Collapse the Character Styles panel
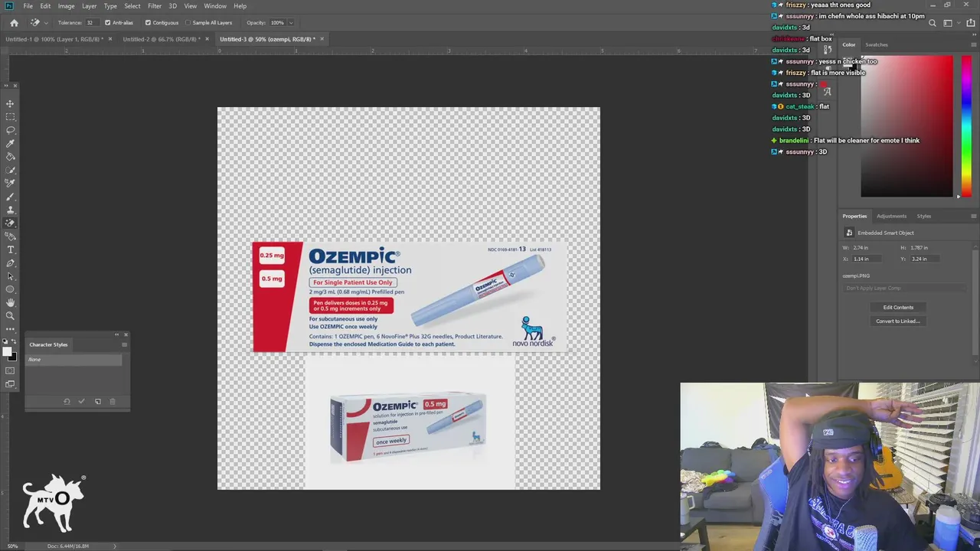980x551 pixels. coord(117,334)
